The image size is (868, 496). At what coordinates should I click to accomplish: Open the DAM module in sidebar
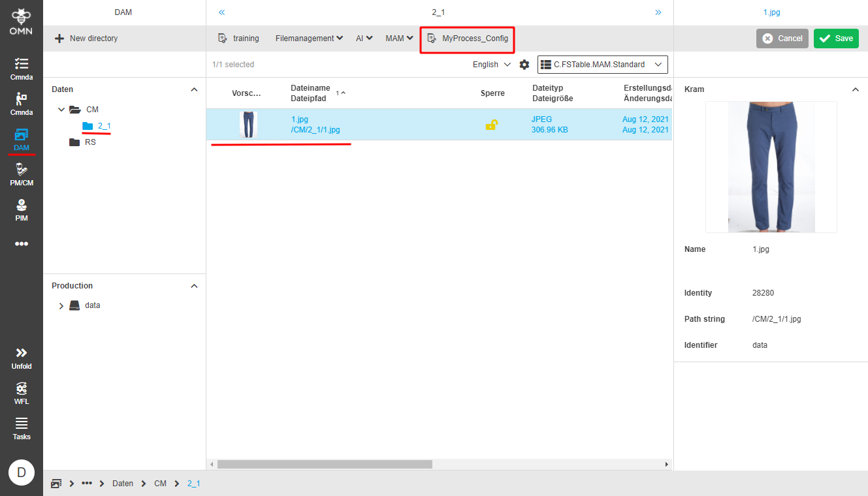pyautogui.click(x=22, y=139)
